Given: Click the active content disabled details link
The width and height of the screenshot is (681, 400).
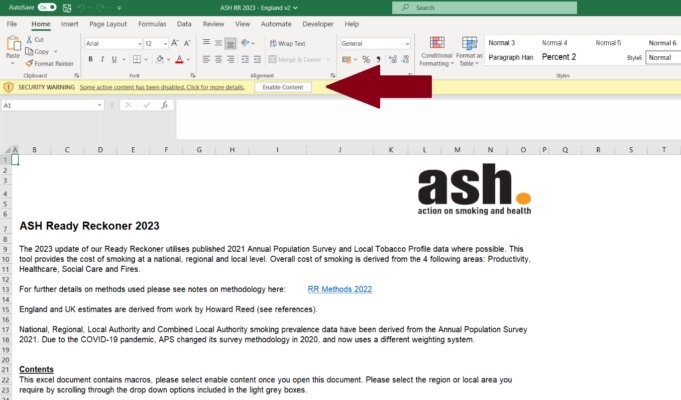Looking at the screenshot, I should coord(162,87).
